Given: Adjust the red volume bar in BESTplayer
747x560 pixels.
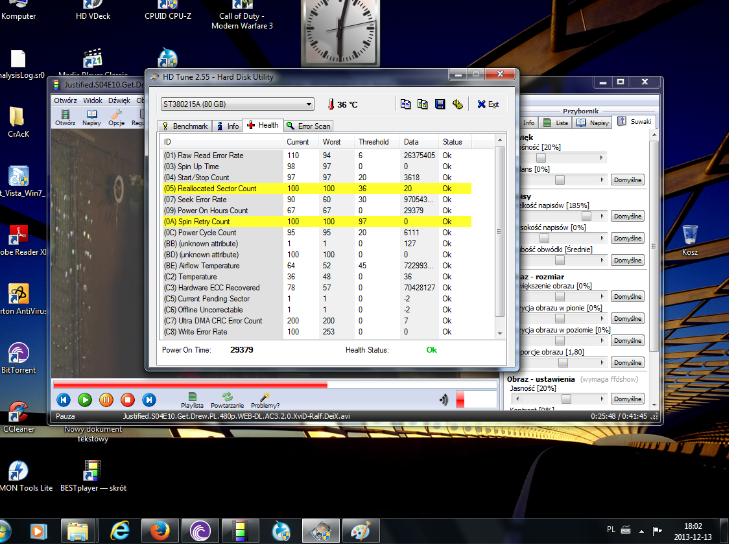Looking at the screenshot, I should (476, 399).
